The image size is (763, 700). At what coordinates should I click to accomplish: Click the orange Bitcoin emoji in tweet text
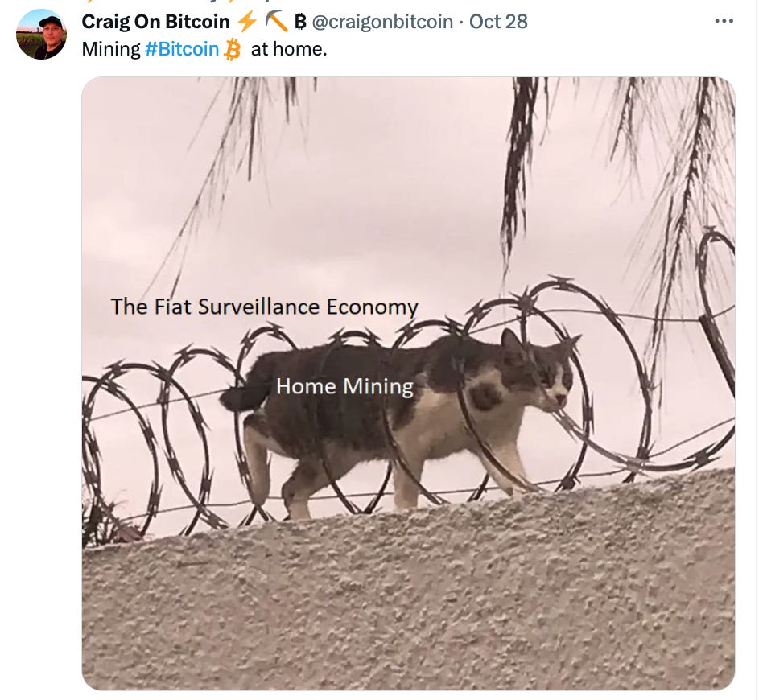tap(232, 50)
